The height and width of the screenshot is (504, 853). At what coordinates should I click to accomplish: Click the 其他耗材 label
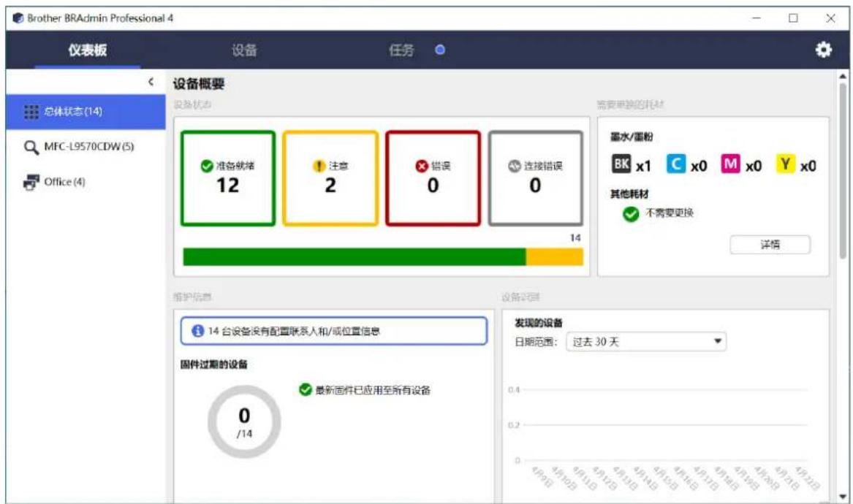tap(629, 194)
